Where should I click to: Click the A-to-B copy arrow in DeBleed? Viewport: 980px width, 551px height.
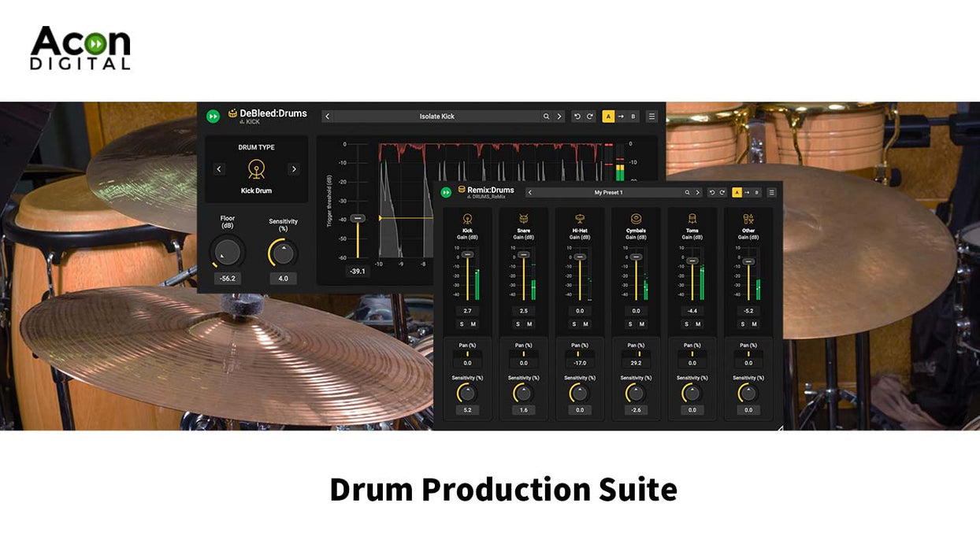pyautogui.click(x=621, y=116)
